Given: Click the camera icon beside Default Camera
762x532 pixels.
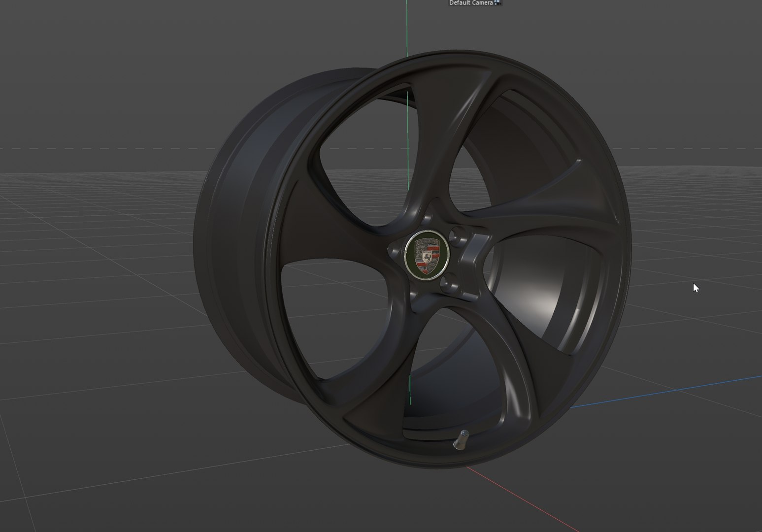Looking at the screenshot, I should tap(497, 2).
